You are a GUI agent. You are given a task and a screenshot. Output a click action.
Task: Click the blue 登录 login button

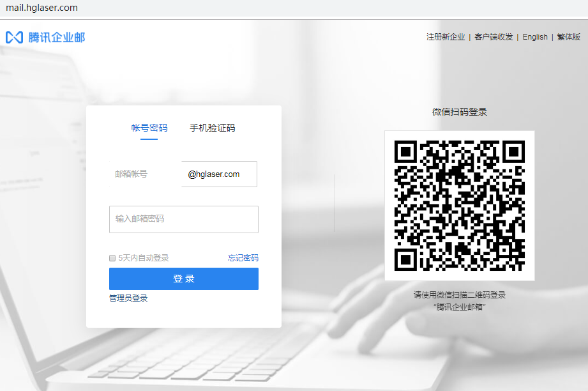183,279
